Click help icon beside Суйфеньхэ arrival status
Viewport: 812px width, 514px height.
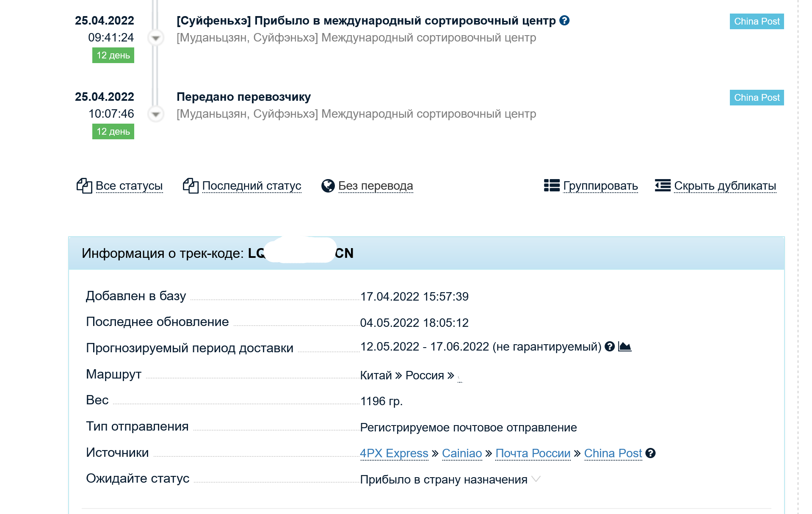click(564, 20)
